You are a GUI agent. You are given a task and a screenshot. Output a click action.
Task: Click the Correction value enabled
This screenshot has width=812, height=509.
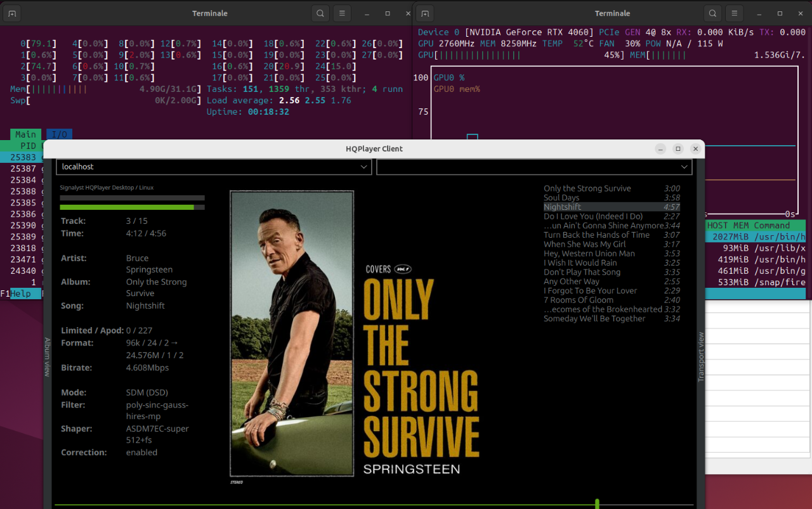point(141,453)
